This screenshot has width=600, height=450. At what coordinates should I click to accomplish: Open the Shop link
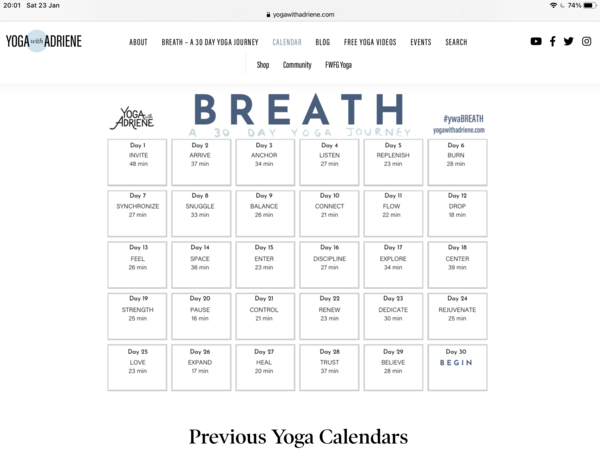[263, 65]
